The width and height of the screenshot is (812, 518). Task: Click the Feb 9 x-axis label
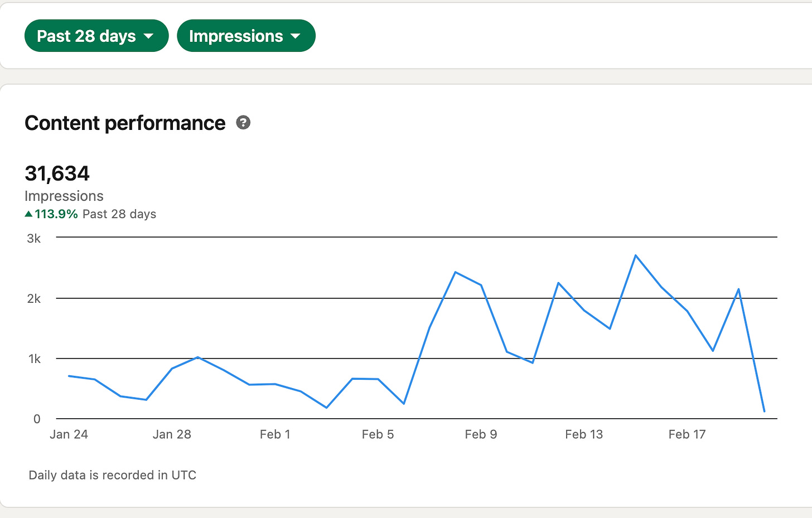coord(481,434)
